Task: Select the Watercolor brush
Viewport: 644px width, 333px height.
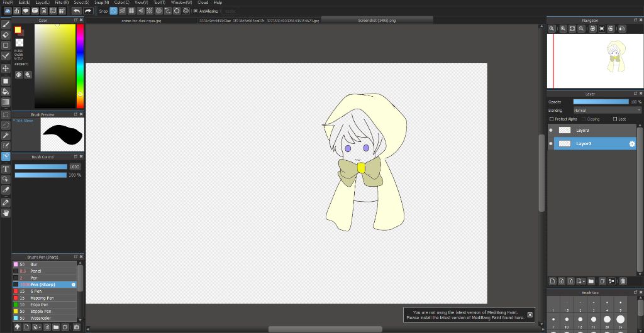Action: (x=45, y=318)
